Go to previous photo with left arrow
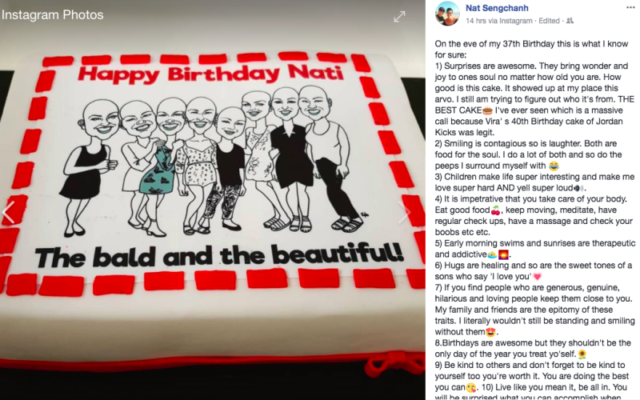Screen dimensions: 640x400 point(8,212)
